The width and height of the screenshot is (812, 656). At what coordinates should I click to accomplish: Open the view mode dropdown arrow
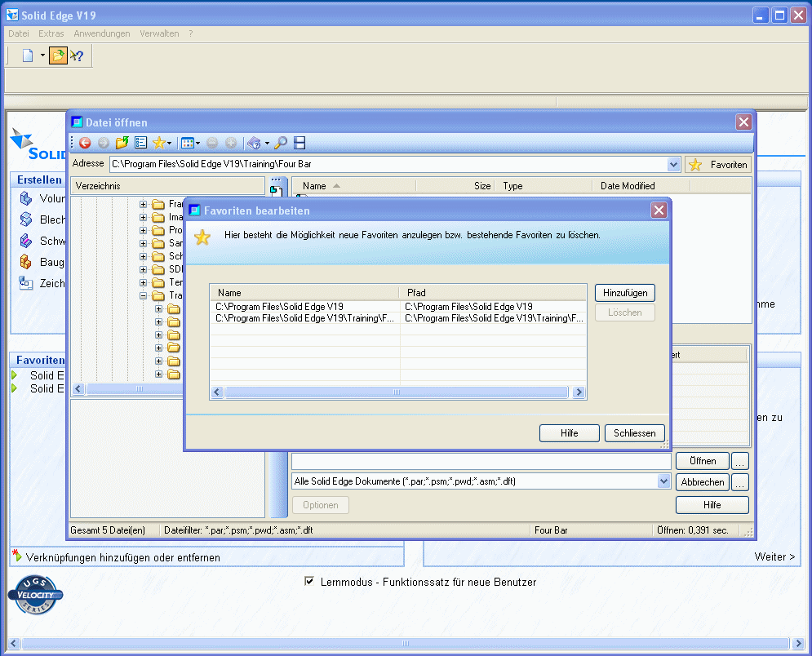tap(197, 144)
